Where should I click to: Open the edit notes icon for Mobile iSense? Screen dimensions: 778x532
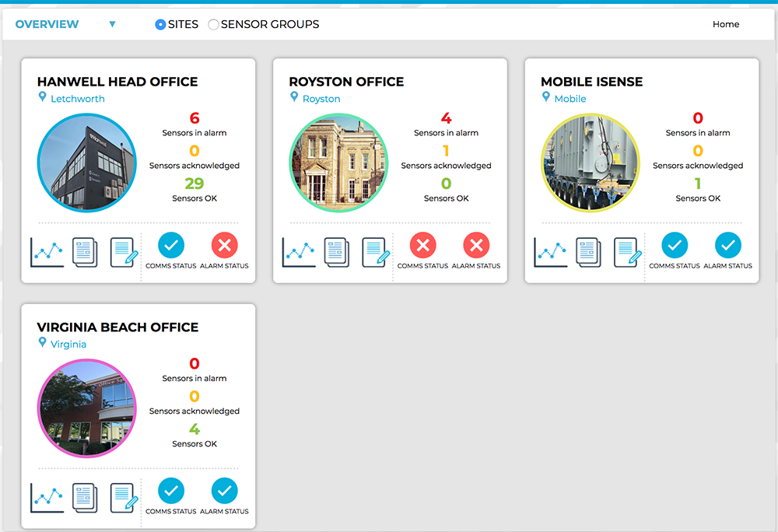(628, 252)
